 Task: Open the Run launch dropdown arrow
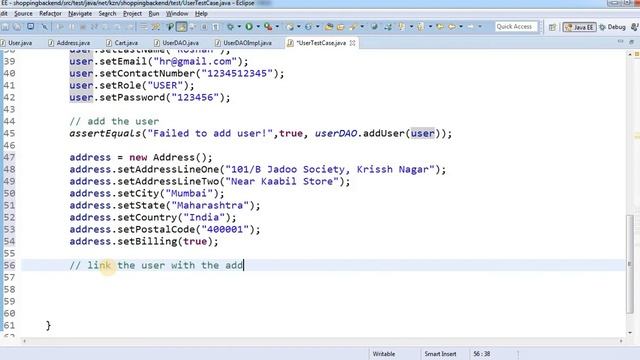(x=258, y=27)
